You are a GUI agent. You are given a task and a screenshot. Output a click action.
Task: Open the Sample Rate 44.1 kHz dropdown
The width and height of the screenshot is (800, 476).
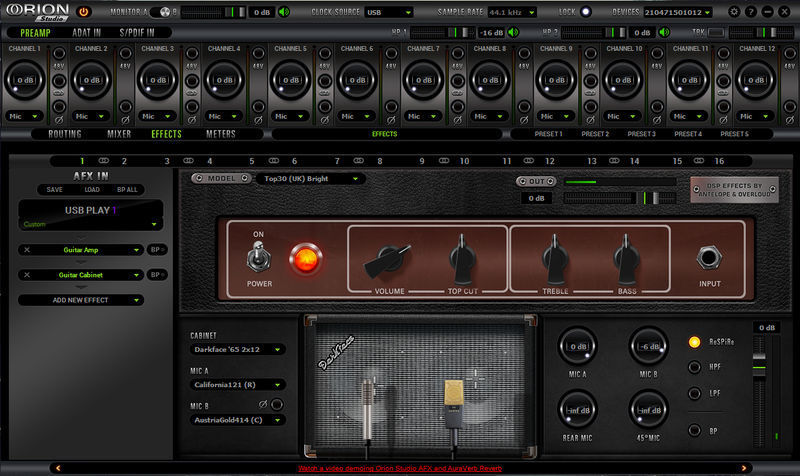[x=512, y=12]
